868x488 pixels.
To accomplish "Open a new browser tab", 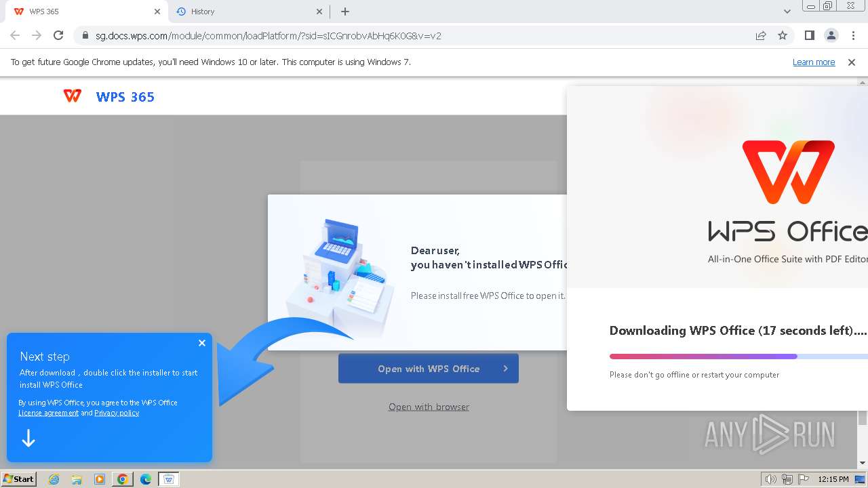I will (345, 12).
